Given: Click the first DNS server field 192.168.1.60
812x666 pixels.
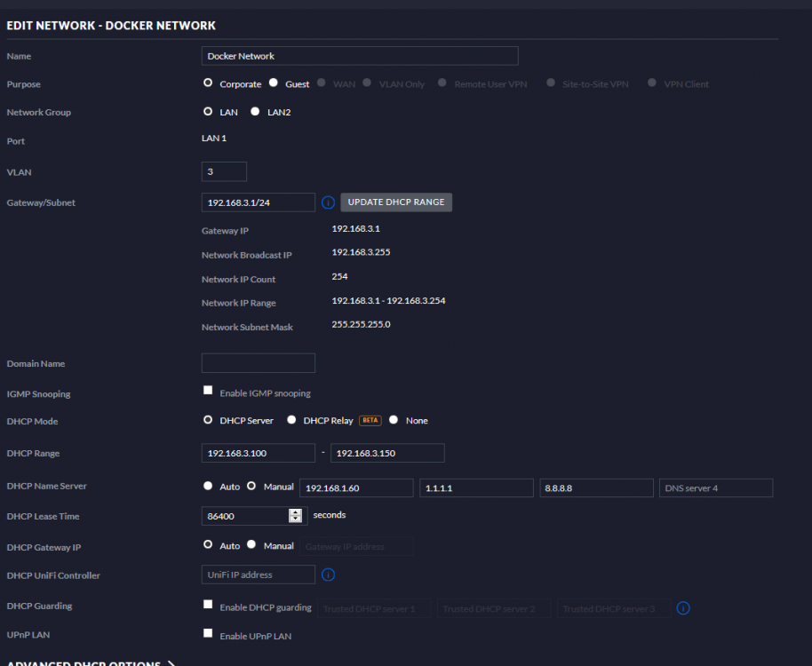Looking at the screenshot, I should (x=356, y=488).
